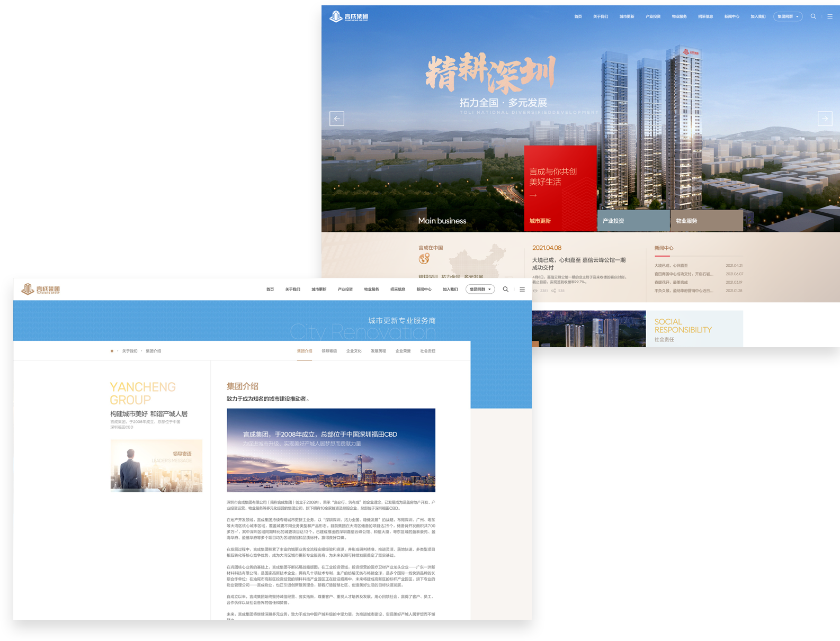Select 新闻中心 in the front page nav

(424, 290)
